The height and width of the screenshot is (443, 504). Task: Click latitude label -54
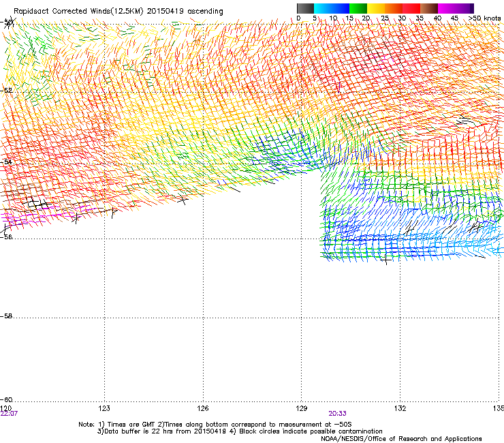point(6,162)
